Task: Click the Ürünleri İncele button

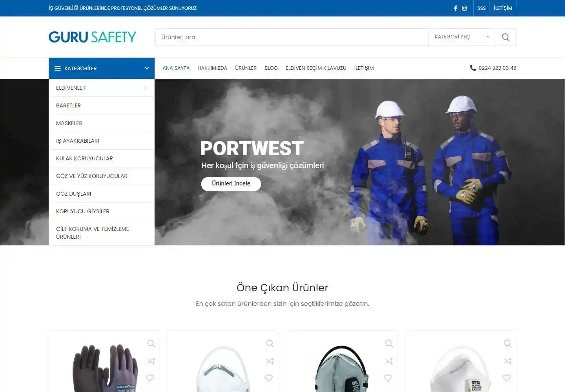Action: pos(231,184)
